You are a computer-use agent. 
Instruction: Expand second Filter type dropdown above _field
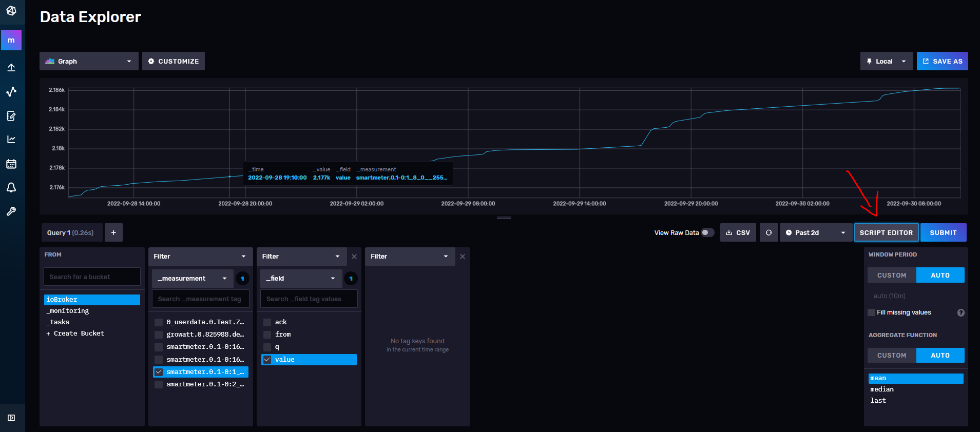pyautogui.click(x=301, y=257)
